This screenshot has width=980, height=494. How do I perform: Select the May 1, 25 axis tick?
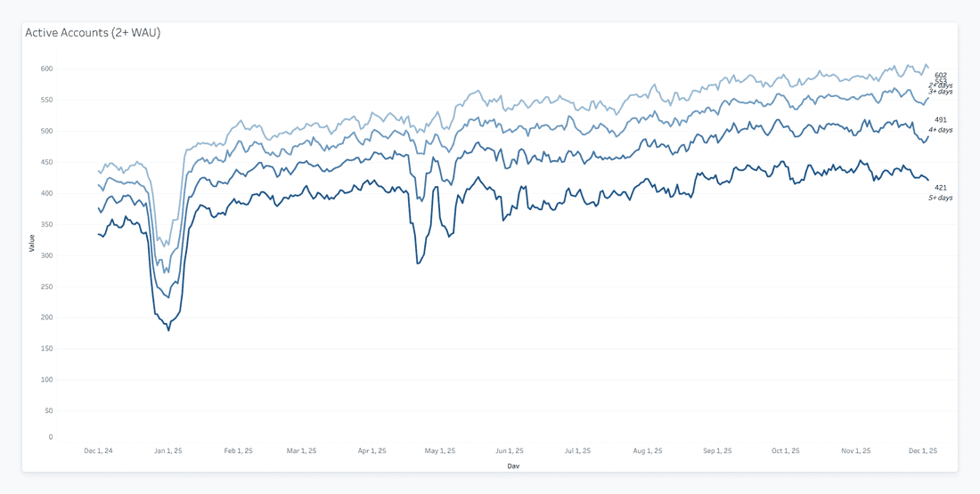click(440, 451)
